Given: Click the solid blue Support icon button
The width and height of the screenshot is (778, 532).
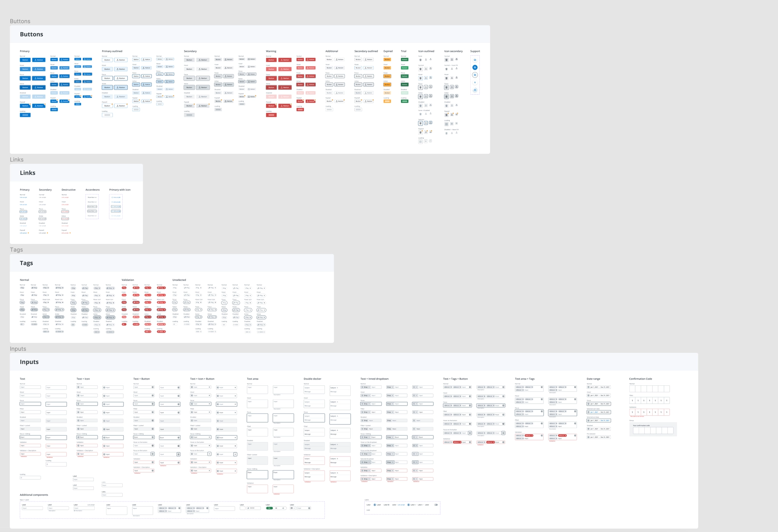Looking at the screenshot, I should pyautogui.click(x=475, y=67).
